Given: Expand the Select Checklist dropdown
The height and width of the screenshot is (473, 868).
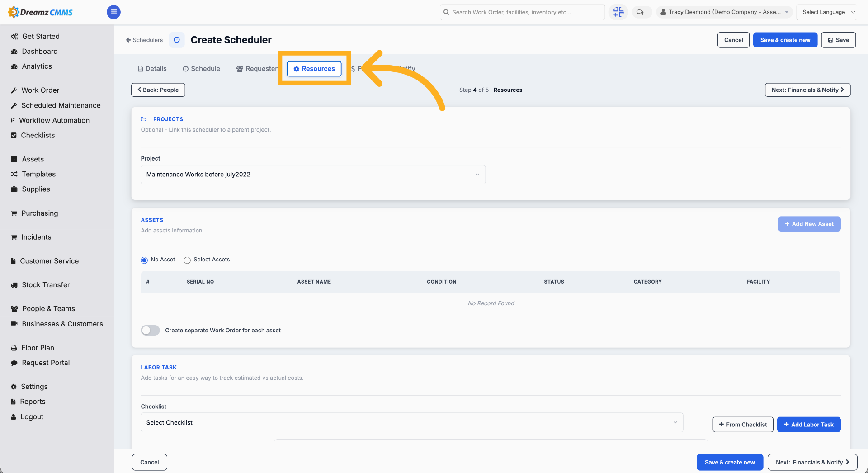Looking at the screenshot, I should tap(412, 422).
